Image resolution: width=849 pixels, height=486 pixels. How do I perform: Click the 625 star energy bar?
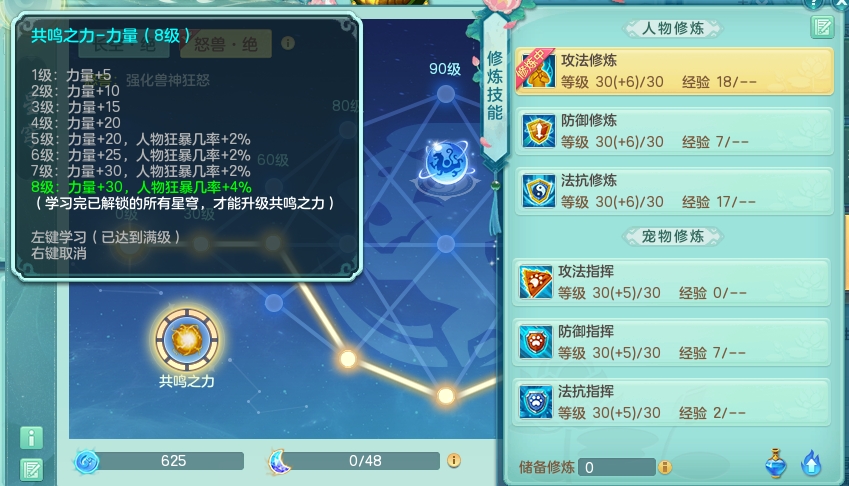[160, 461]
